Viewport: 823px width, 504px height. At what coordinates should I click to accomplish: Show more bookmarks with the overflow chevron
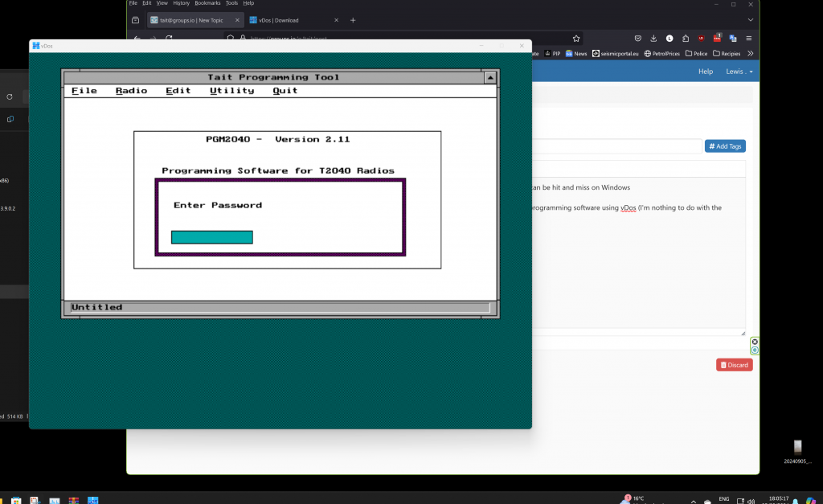point(751,54)
